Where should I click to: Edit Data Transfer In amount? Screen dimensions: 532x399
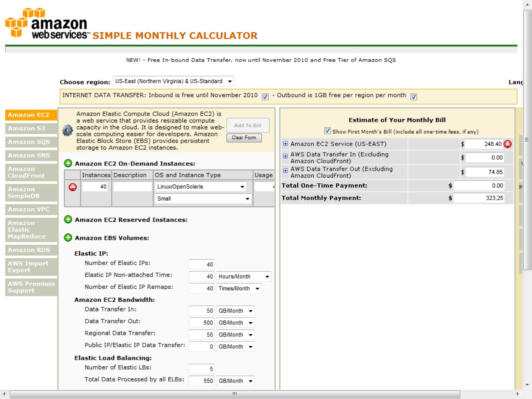tap(202, 311)
